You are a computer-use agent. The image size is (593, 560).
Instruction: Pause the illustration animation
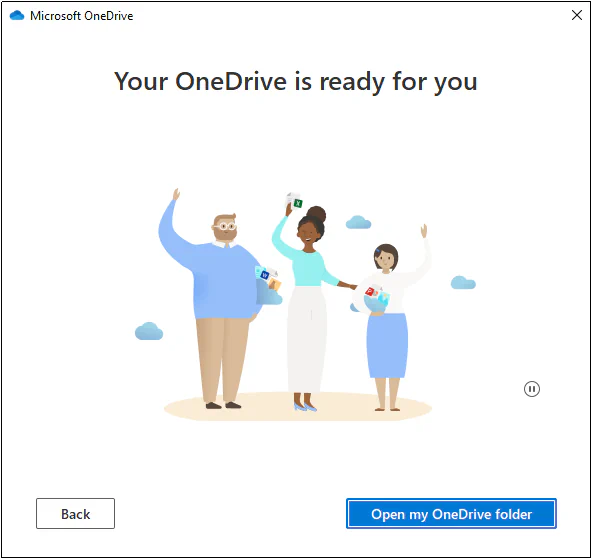click(x=532, y=389)
